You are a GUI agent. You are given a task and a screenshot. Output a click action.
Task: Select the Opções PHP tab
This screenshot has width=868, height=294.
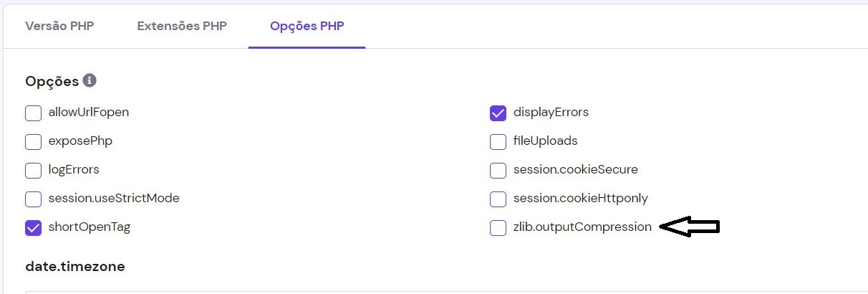click(x=307, y=26)
